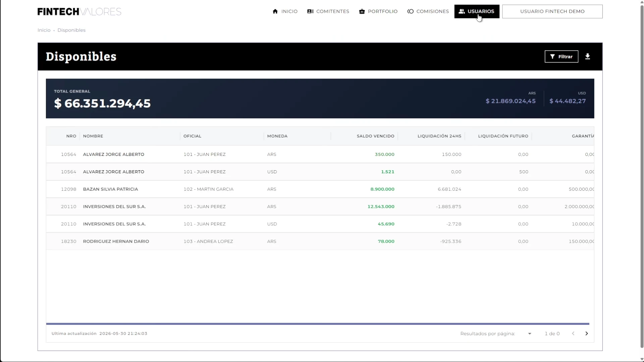Screen dimensions: 644x362
Task: Click the saldo vencido value 45.690
Action: [x=386, y=224]
